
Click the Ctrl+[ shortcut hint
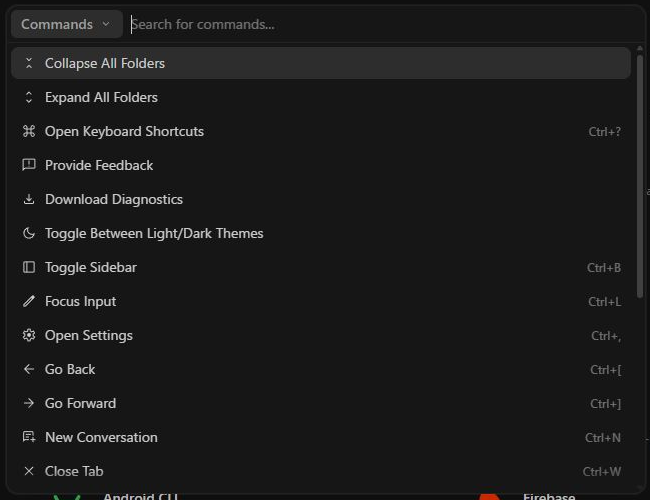(x=606, y=370)
